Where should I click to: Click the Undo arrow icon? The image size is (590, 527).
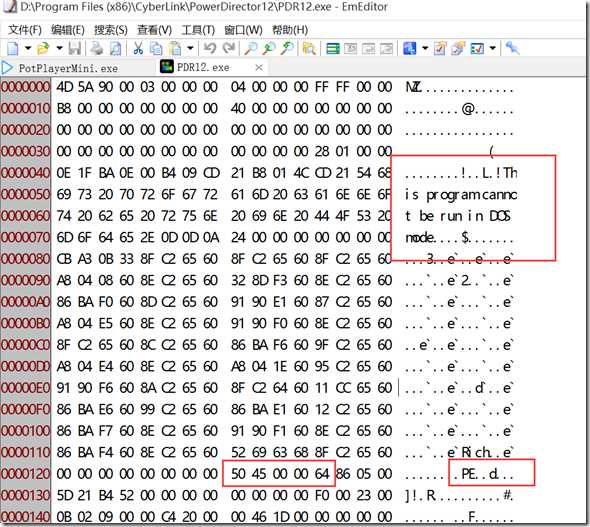coord(210,48)
